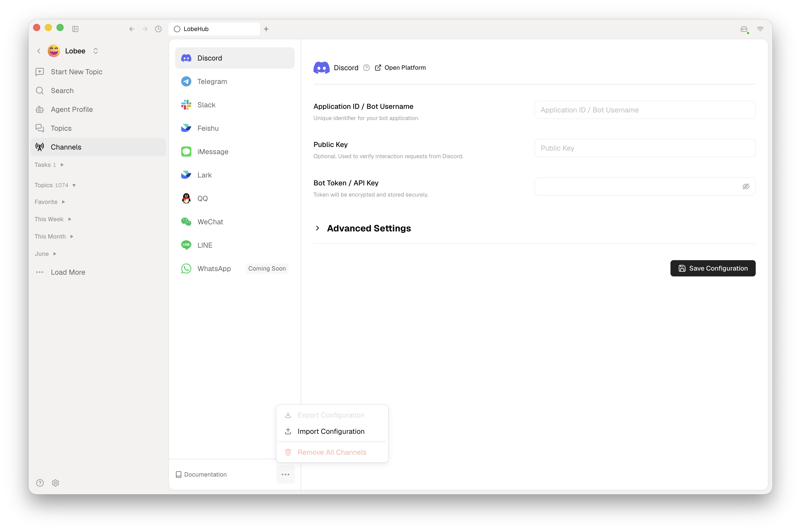Open Channels in the sidebar
Viewport: 801px width, 532px height.
coord(98,147)
